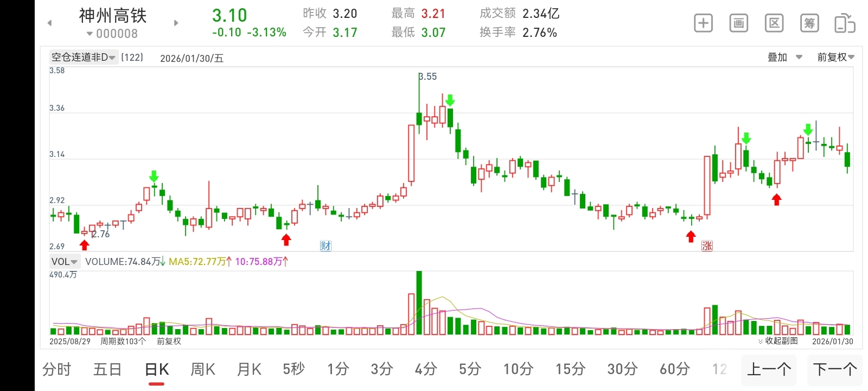Screen dimensions: 868x391
Task: Open the 财 financial report marker
Action: [325, 245]
